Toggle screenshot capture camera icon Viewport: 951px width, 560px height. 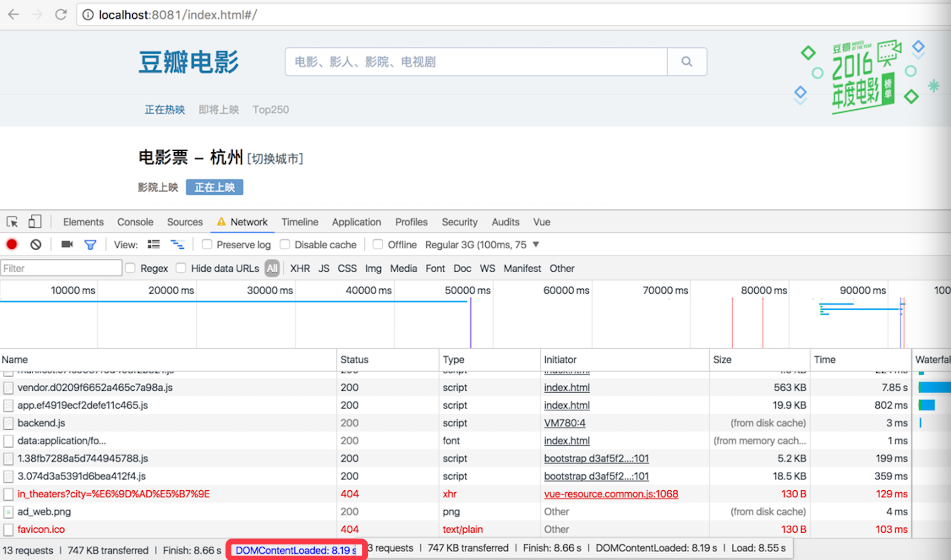pos(67,244)
